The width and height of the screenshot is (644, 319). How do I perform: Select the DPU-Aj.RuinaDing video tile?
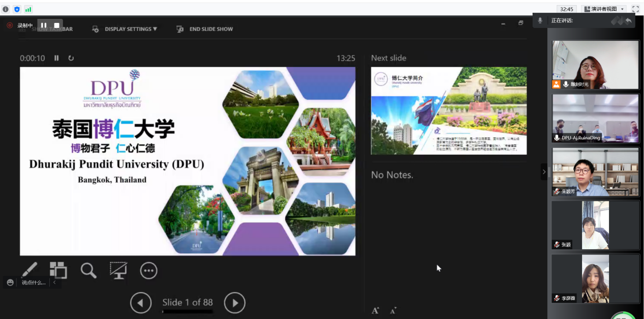pyautogui.click(x=596, y=118)
